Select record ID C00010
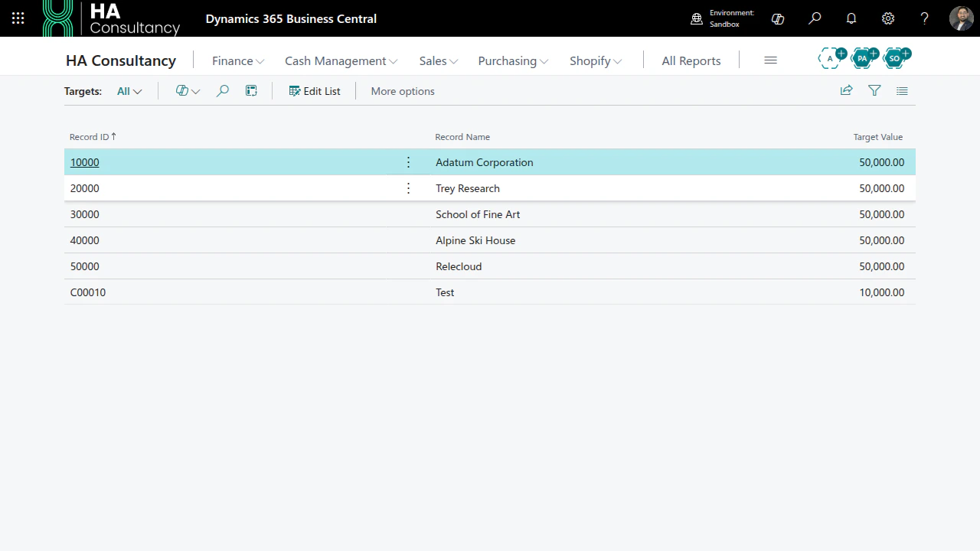Screen dimensions: 980x551 point(88,292)
